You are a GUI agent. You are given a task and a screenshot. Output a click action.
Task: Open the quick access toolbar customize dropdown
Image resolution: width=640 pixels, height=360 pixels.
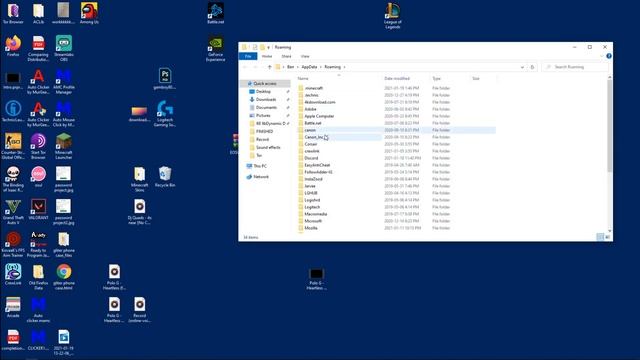[268, 47]
